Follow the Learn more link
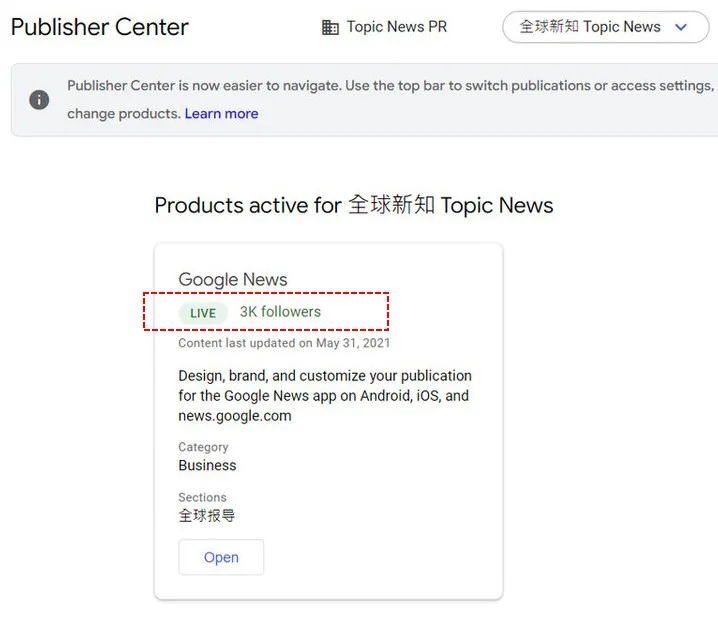This screenshot has height=617, width=718. coord(221,114)
